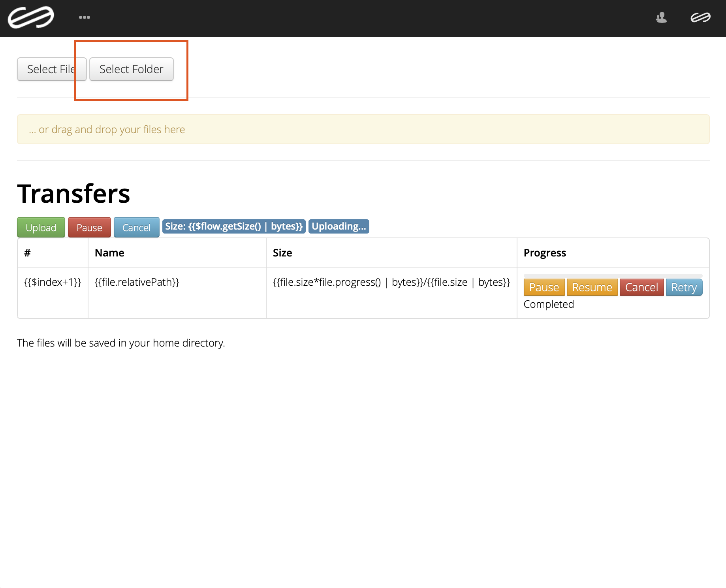The height and width of the screenshot is (588, 726).
Task: Retry the completed file upload
Action: pyautogui.click(x=684, y=287)
